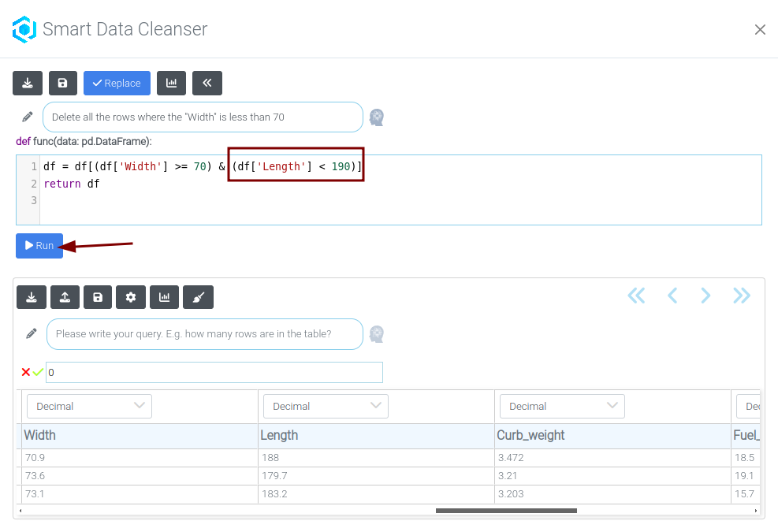778x532 pixels.
Task: Expand the Length column Decimal type dropdown
Action: click(x=326, y=406)
